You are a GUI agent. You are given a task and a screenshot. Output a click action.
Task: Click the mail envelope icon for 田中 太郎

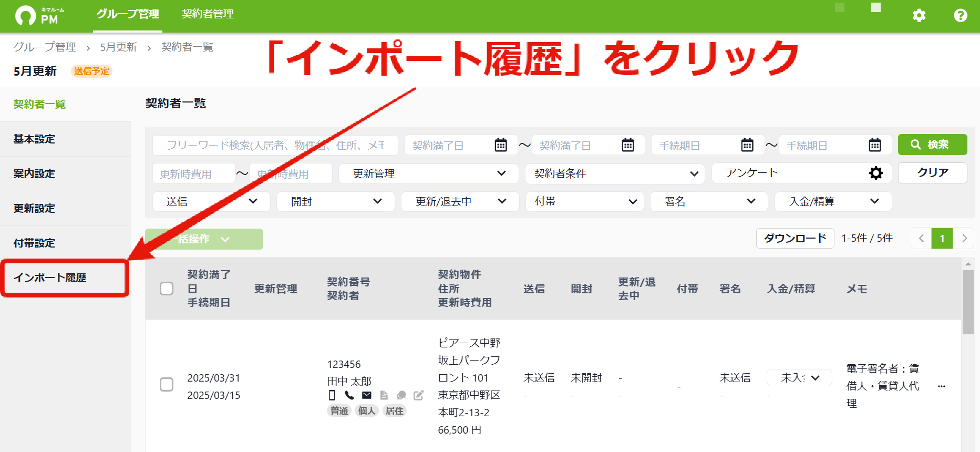[367, 395]
